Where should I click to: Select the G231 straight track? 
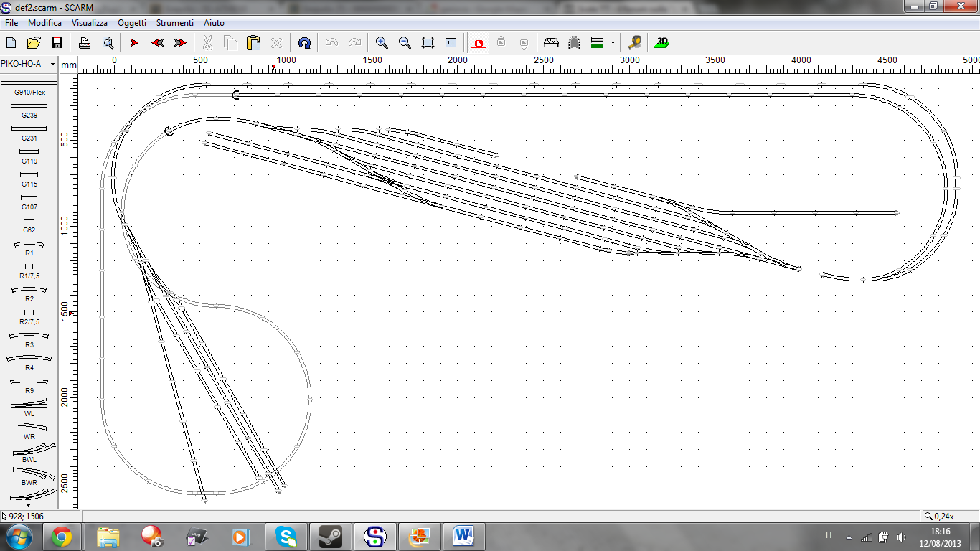(29, 133)
